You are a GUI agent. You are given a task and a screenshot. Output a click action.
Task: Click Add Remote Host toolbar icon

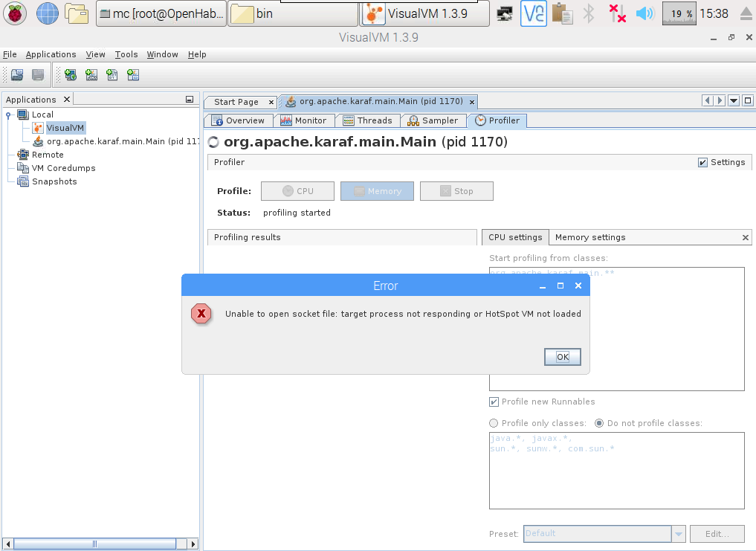tap(71, 75)
